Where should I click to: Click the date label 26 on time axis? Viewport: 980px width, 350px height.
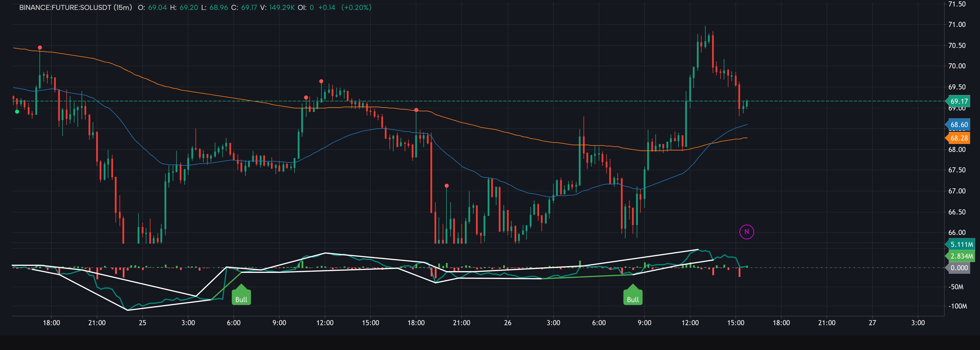tap(508, 323)
